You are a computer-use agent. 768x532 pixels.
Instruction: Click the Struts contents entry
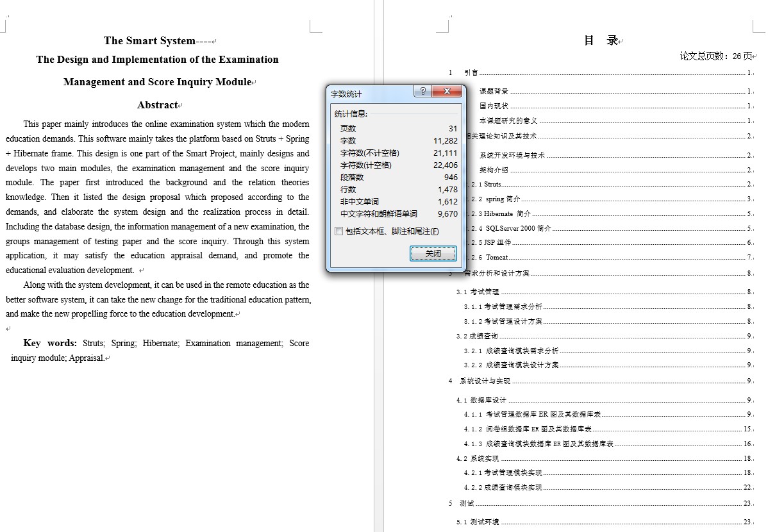611,184
